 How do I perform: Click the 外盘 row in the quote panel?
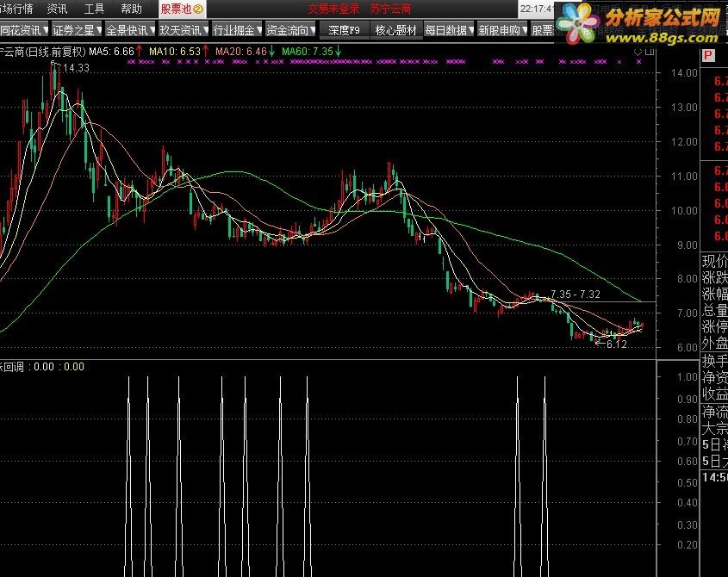tap(714, 343)
